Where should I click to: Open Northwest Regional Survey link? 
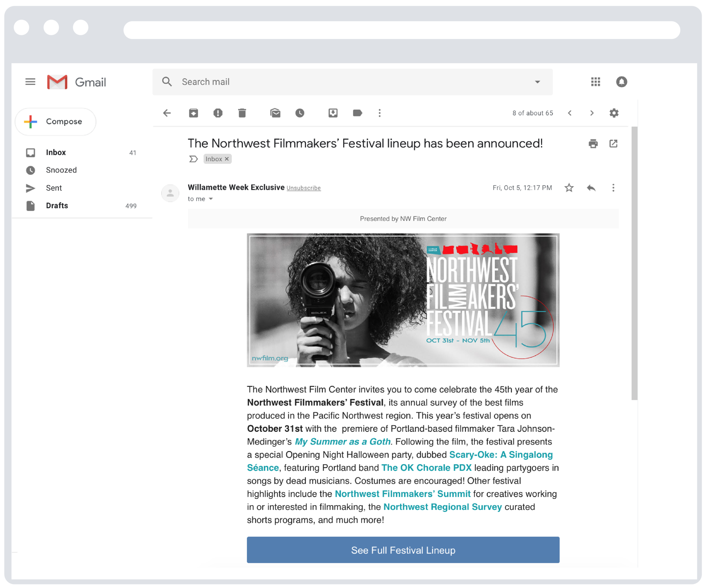443,507
